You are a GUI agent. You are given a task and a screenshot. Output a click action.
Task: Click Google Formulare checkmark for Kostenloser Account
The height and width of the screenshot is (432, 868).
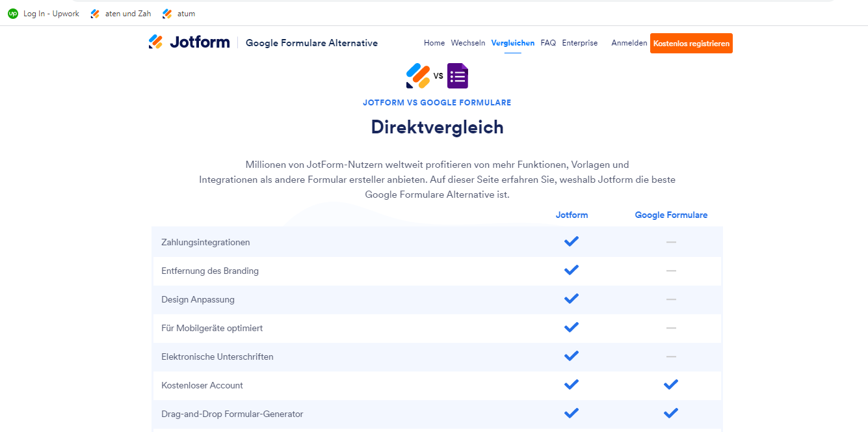click(x=671, y=385)
